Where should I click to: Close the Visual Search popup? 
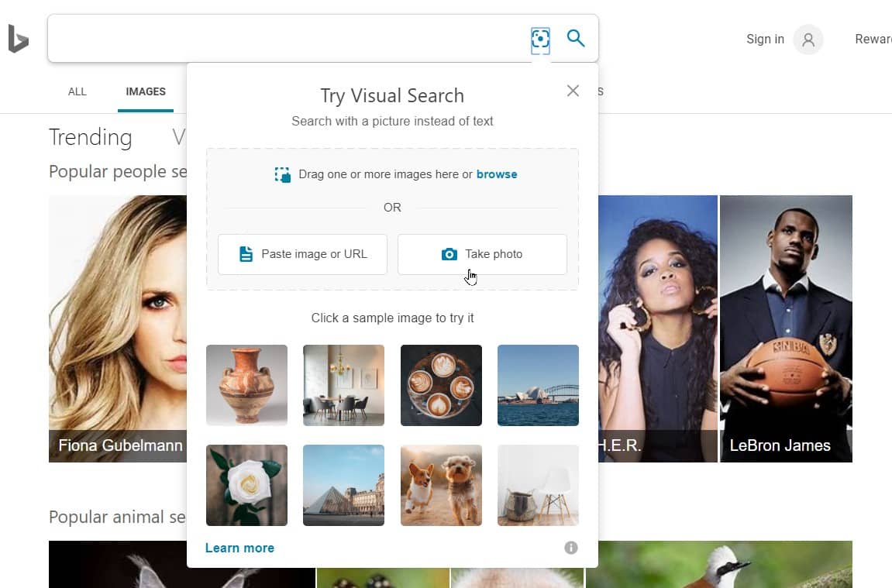coord(573,91)
